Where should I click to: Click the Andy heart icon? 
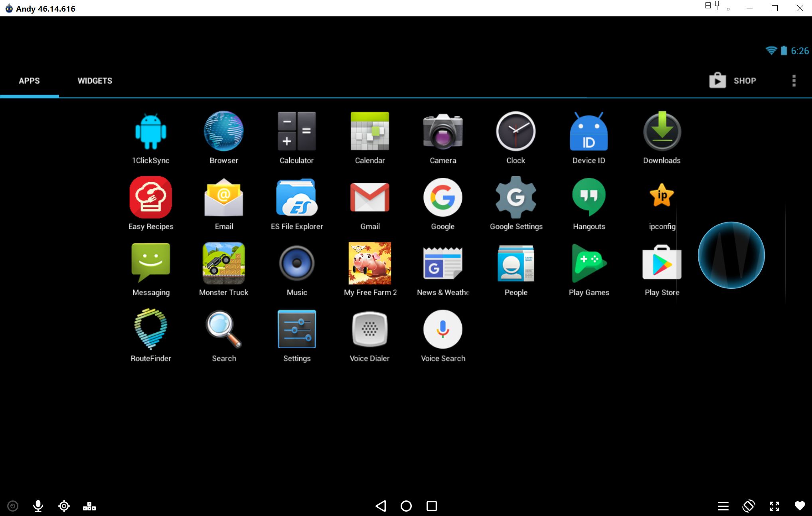800,506
